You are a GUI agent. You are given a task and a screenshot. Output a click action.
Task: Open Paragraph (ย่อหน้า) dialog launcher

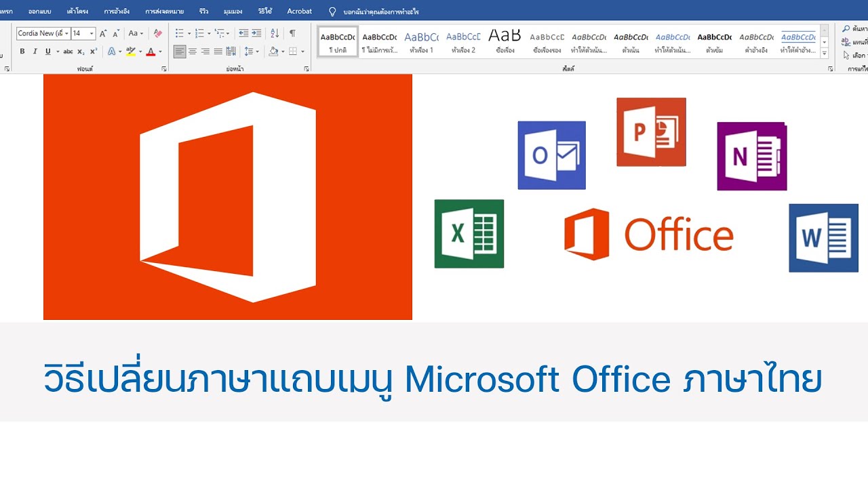[307, 69]
